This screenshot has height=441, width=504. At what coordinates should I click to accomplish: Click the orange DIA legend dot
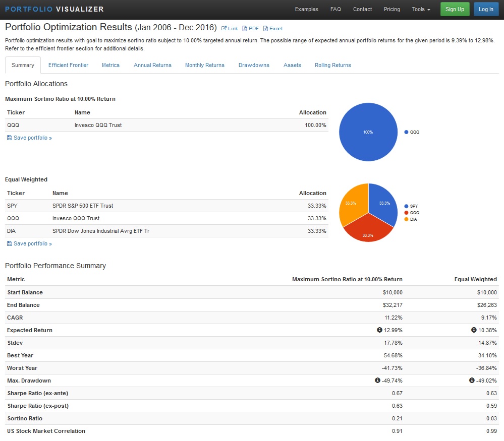coord(406,219)
